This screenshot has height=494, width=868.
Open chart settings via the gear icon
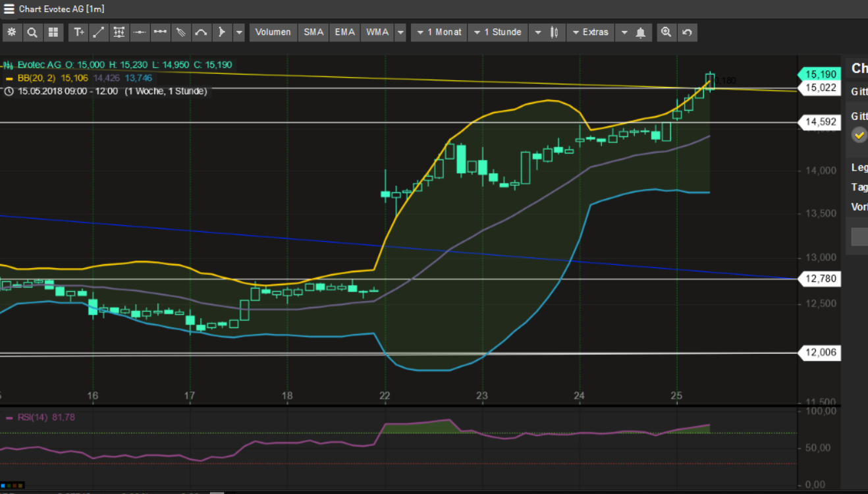(x=11, y=32)
